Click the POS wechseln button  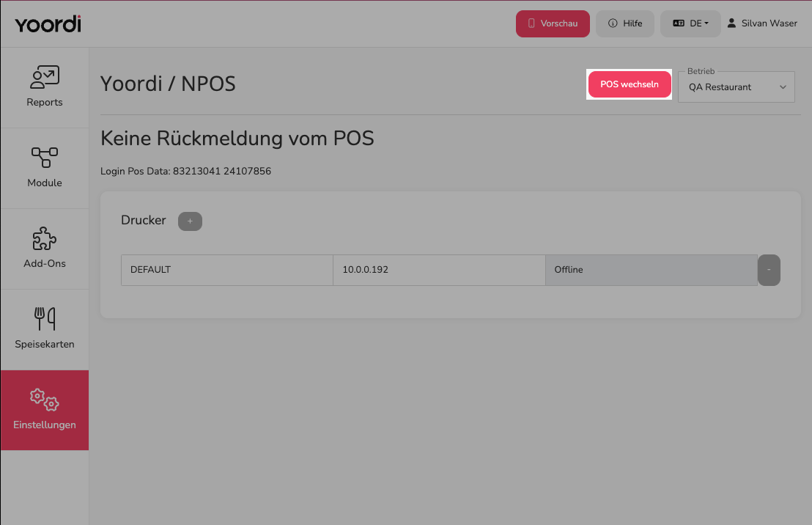click(630, 84)
